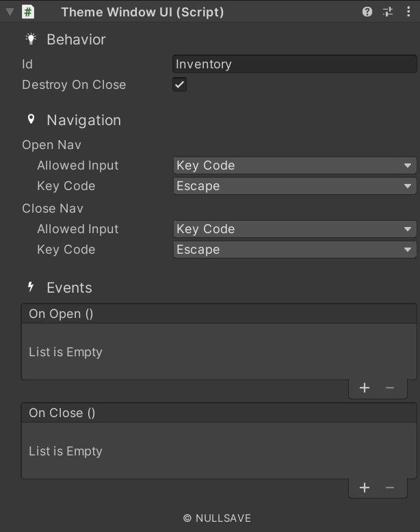Click the Events lightning bolt icon
This screenshot has height=532, width=420.
(x=31, y=287)
